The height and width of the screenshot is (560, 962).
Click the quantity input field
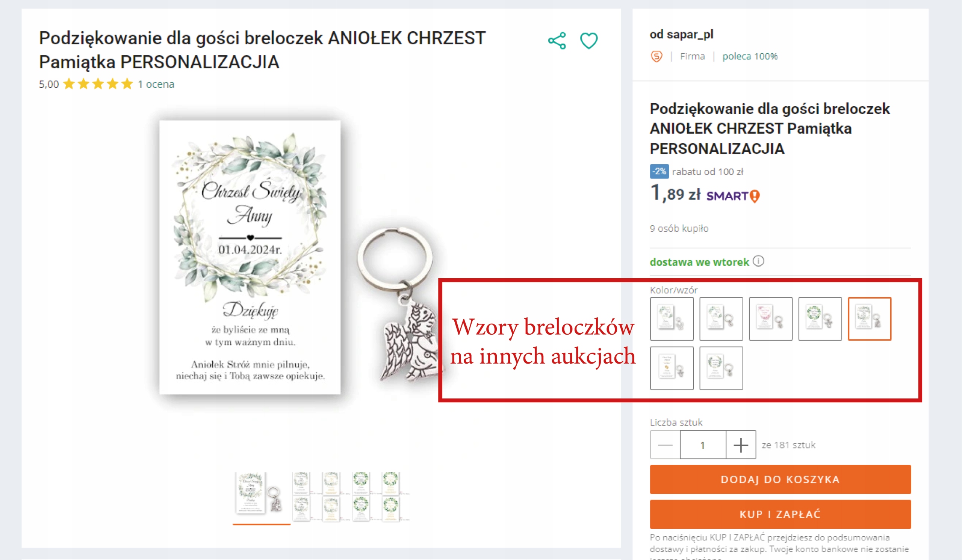click(x=703, y=445)
